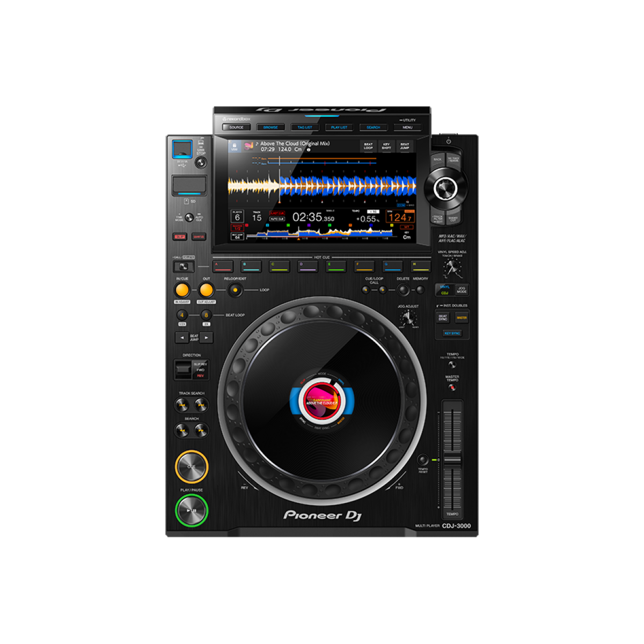644x644 pixels.
Task: Trigger hot cue F pad
Action: [x=364, y=267]
